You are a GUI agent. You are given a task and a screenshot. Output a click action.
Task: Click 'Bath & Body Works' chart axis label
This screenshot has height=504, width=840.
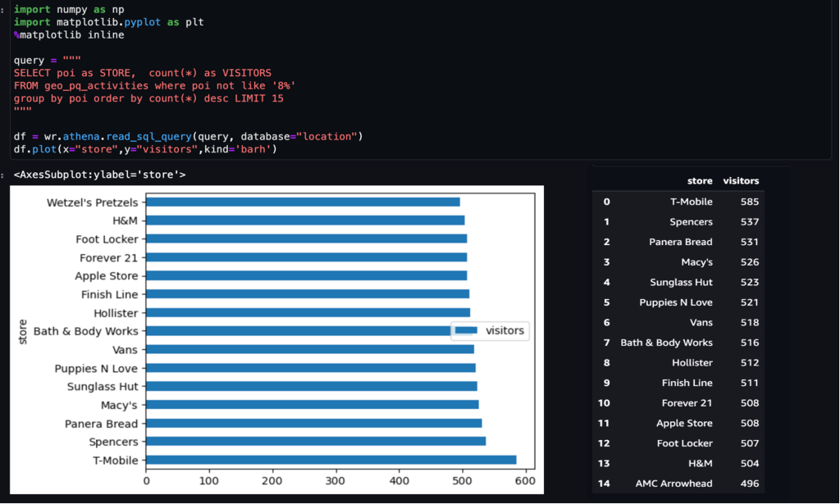point(85,331)
